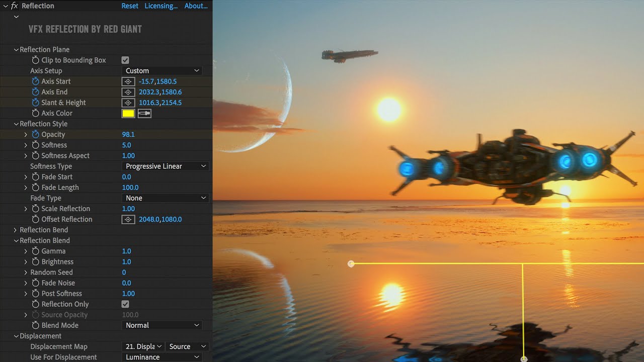644x362 pixels.
Task: Open the About... link
Action: pos(196,6)
